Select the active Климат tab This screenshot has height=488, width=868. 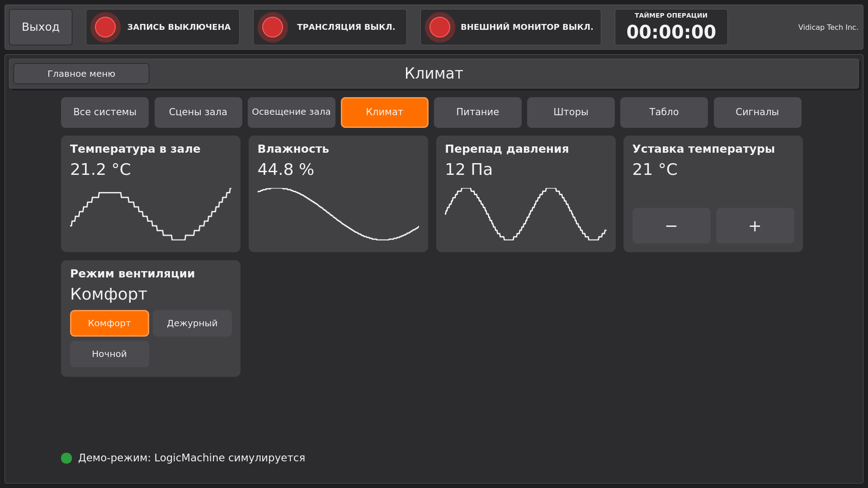385,112
